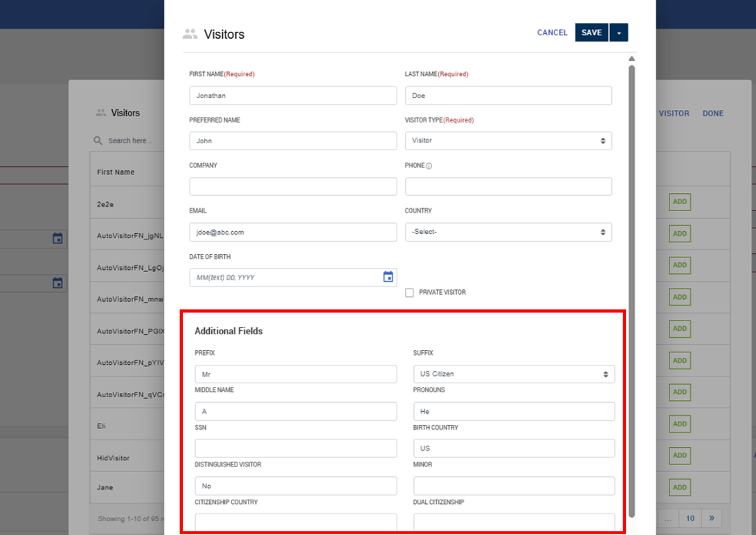Click the Pronouns field containing He
This screenshot has width=756, height=535.
point(514,411)
